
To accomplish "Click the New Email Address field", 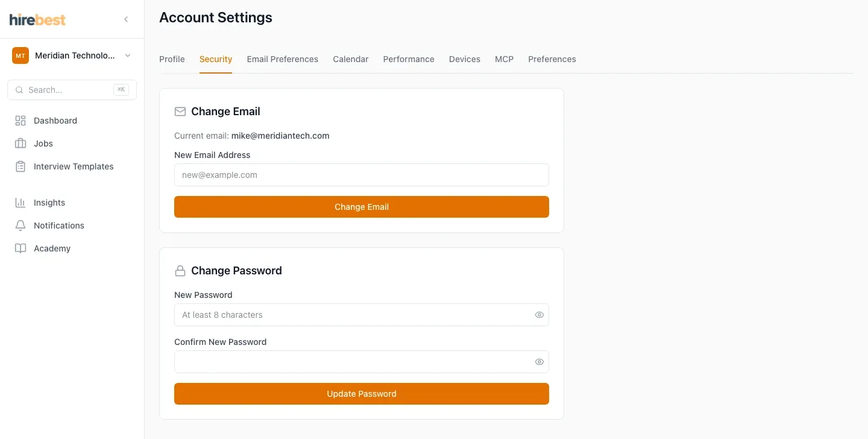I will click(x=362, y=175).
